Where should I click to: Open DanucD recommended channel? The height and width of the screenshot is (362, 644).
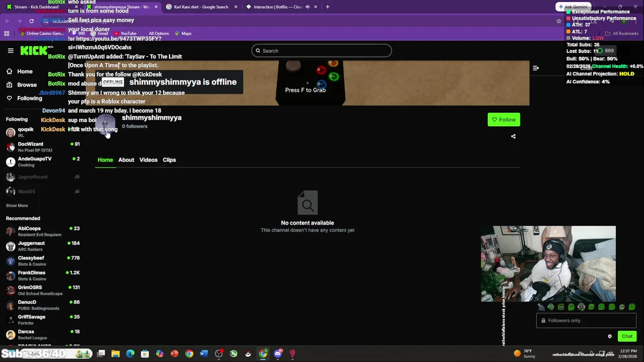[x=43, y=305]
